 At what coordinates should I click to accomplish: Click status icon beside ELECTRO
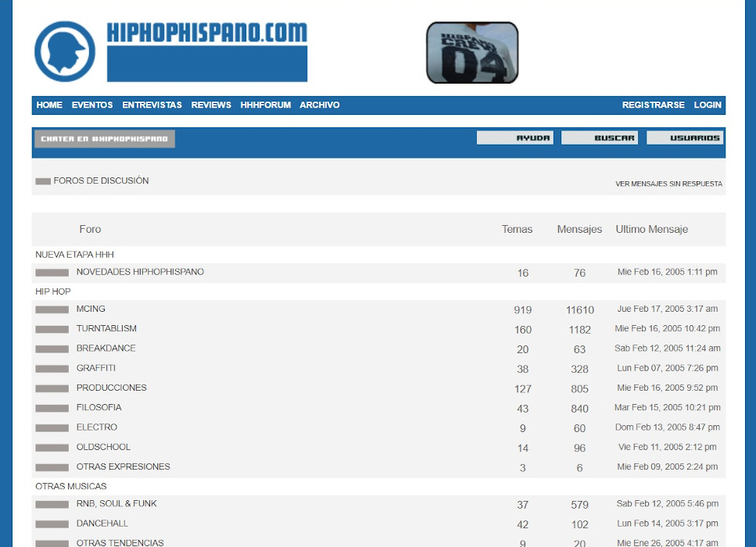[x=52, y=428]
